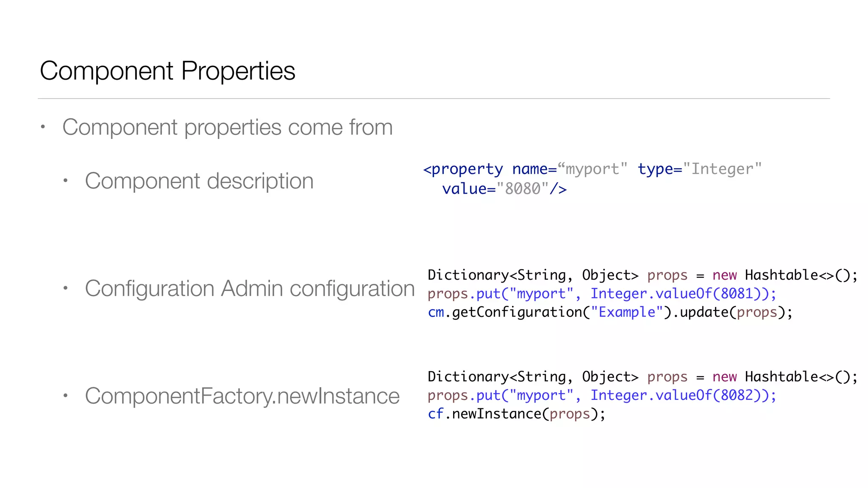This screenshot has height=488, width=868.
Task: Click the 'ComponentFactory.newInstance' bullet text
Action: tap(242, 396)
